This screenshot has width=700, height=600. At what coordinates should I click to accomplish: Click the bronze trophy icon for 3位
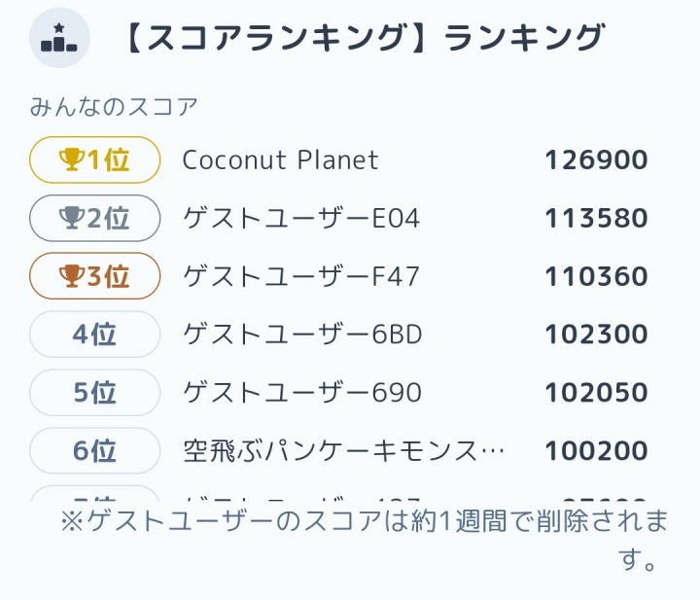tap(71, 276)
